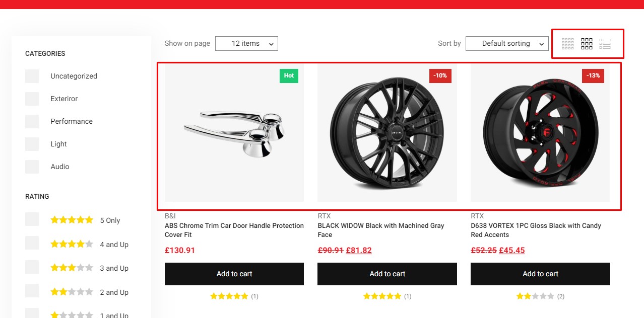Click the green Hot badge on door handle
644x318 pixels.
click(289, 75)
